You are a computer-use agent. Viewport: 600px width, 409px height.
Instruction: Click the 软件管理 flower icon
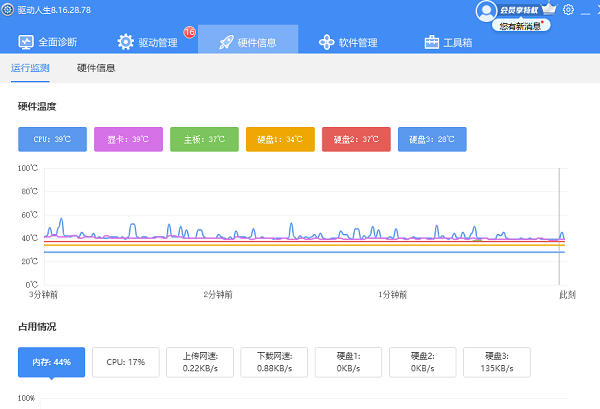tap(326, 42)
